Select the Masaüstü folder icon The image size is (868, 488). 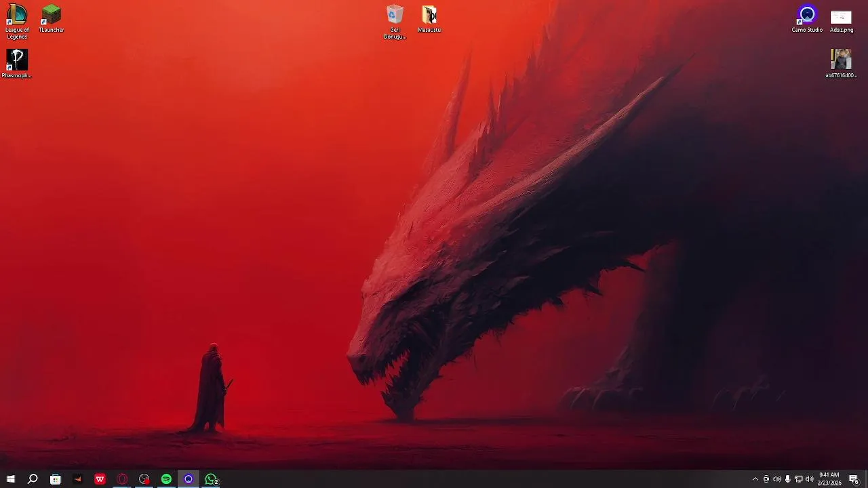pos(429,18)
